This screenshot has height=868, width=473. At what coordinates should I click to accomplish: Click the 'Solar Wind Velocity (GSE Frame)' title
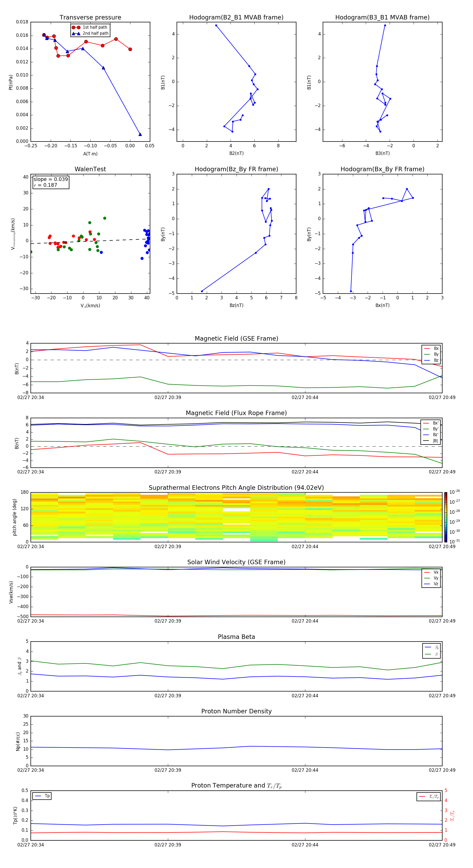[x=236, y=562]
